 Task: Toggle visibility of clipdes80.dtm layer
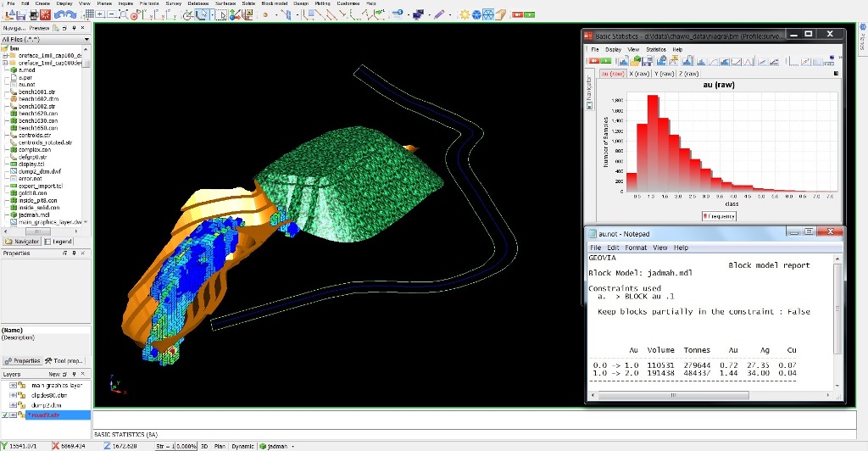pyautogui.click(x=12, y=394)
